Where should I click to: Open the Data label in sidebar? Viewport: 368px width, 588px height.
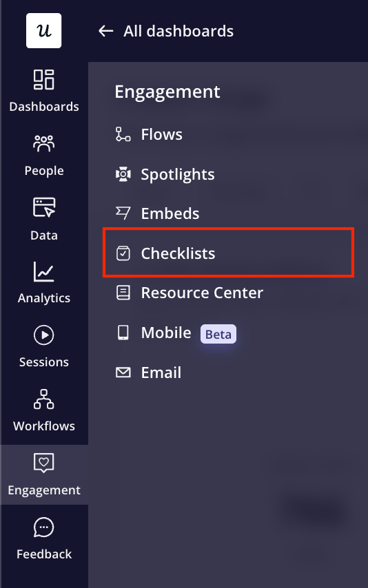(44, 235)
